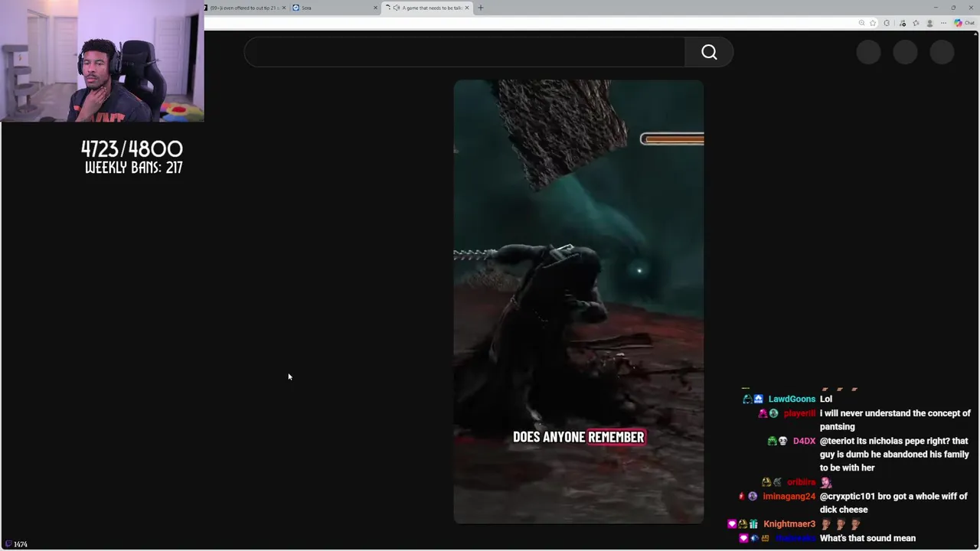Click the vertical game video player

point(579,302)
